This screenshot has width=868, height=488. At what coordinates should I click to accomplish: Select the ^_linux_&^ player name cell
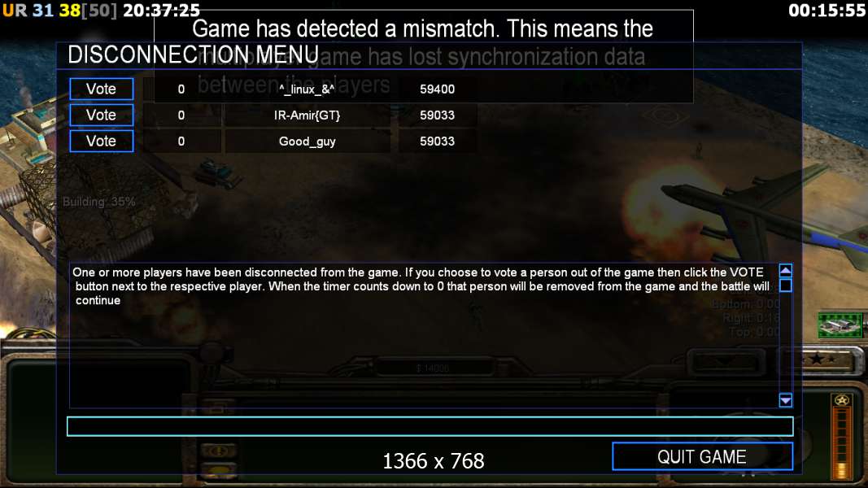tap(307, 89)
